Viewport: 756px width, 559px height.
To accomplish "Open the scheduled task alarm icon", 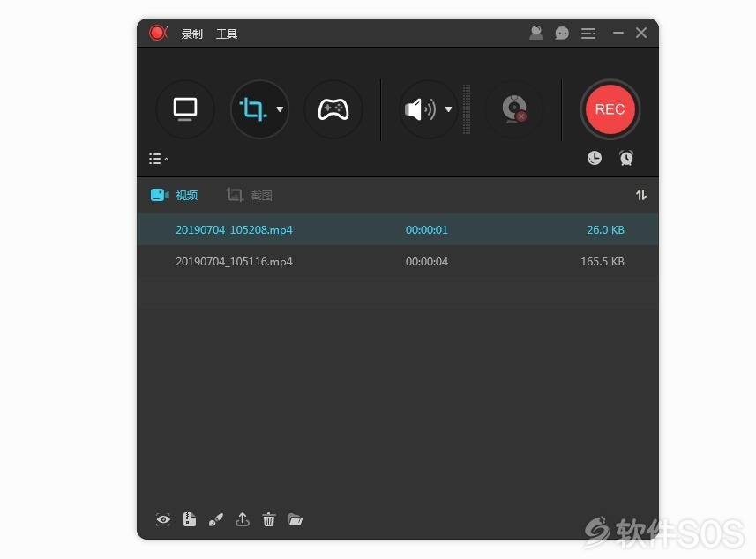I will [x=626, y=158].
